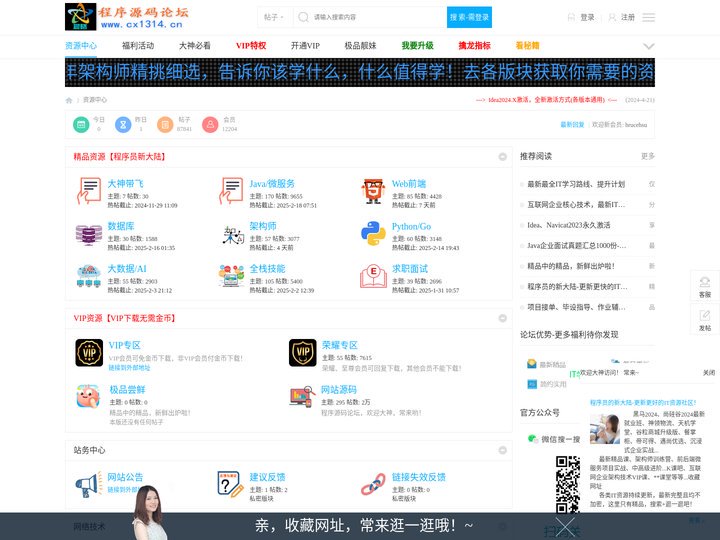
Task: Click the 程序员的新大陆 popup title link
Action: (643, 403)
